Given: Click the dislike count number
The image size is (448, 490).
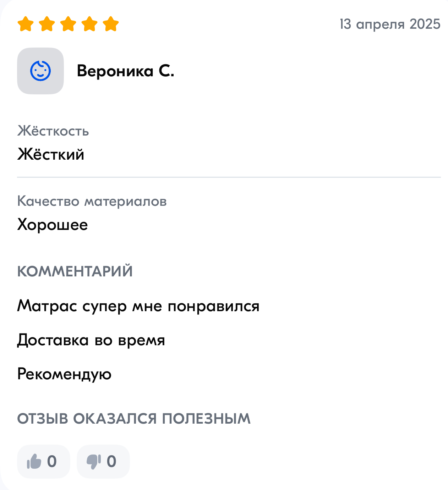Looking at the screenshot, I should pos(111,461).
